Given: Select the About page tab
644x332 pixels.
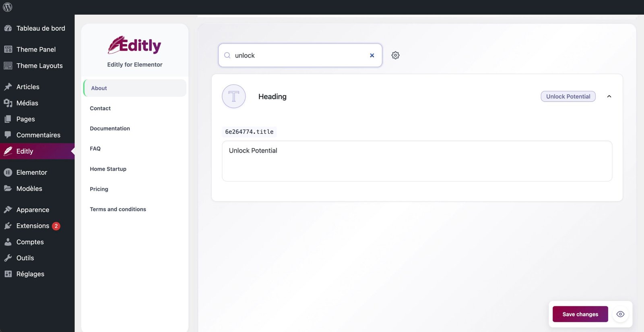Looking at the screenshot, I should pos(135,88).
